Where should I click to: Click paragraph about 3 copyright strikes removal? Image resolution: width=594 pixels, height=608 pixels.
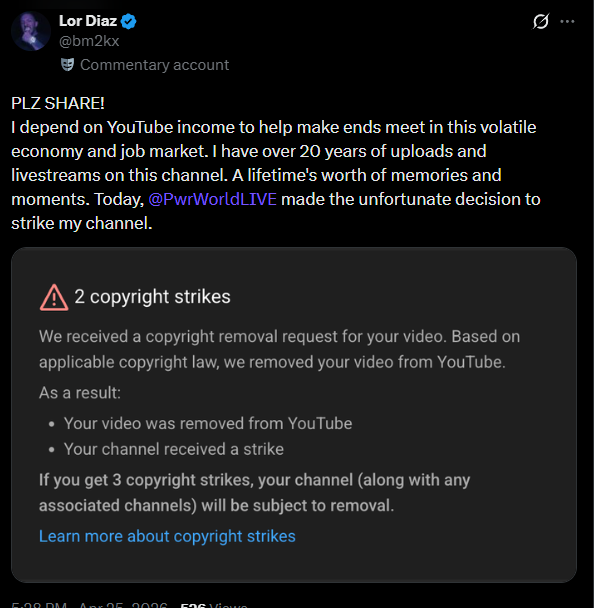coord(254,492)
